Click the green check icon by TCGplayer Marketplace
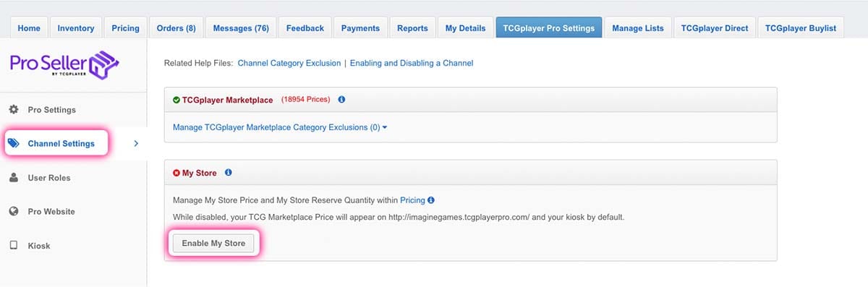Screen dimensions: 868x287 tap(176, 100)
